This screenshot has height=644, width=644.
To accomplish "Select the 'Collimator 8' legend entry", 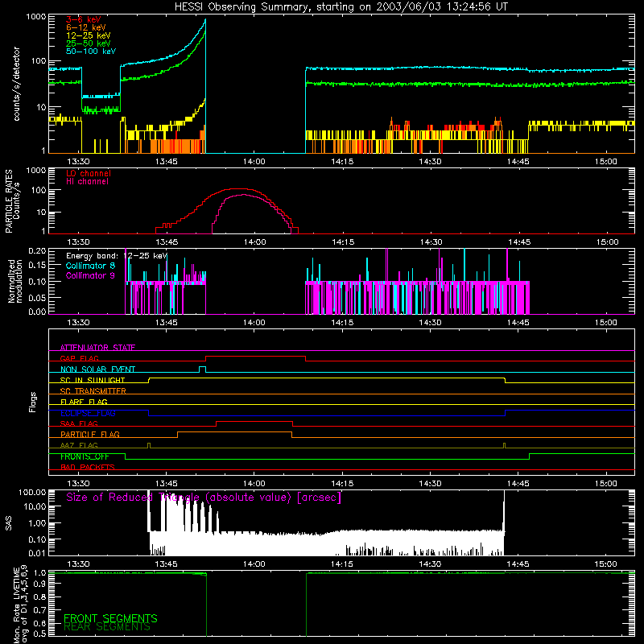I will [x=90, y=266].
